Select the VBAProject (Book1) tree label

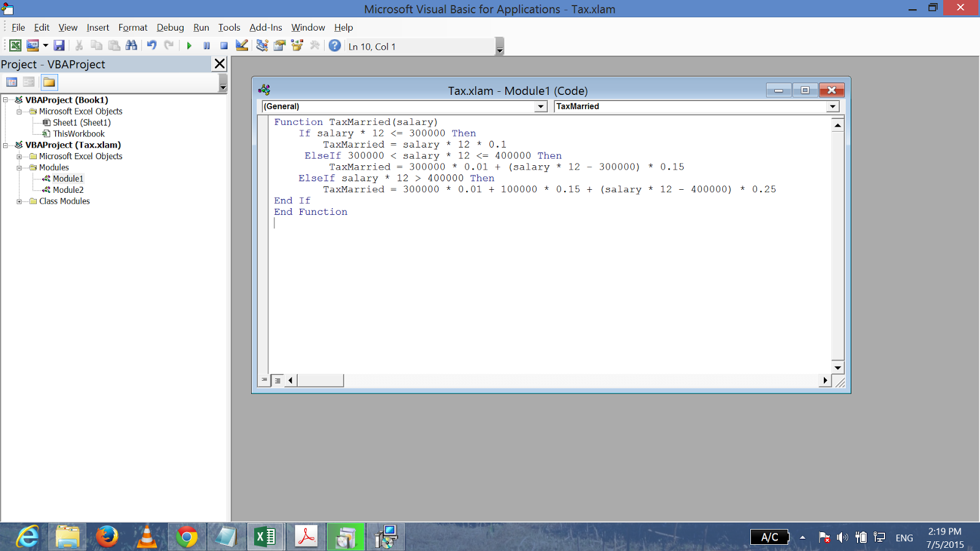coord(67,100)
